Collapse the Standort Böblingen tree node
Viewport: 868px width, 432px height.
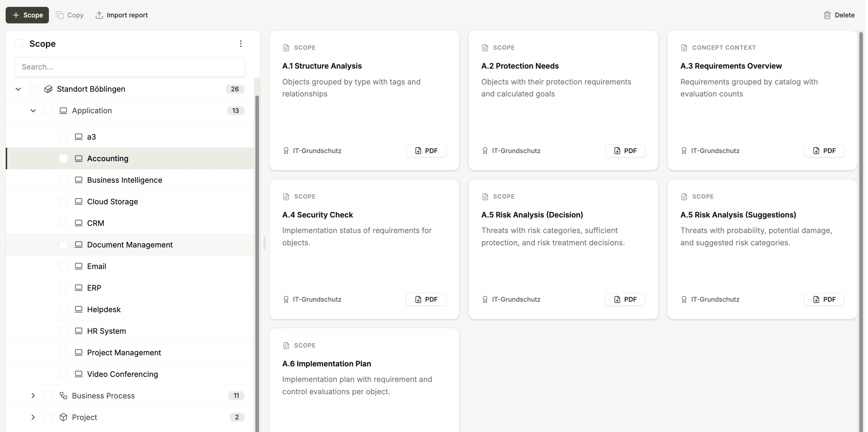click(x=18, y=89)
